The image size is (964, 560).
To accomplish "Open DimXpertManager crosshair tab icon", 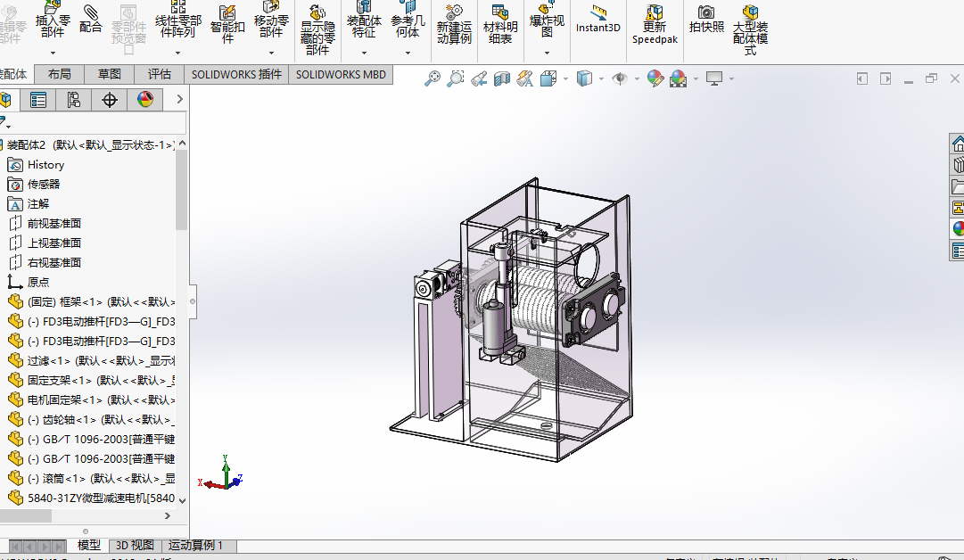I will pos(110,100).
